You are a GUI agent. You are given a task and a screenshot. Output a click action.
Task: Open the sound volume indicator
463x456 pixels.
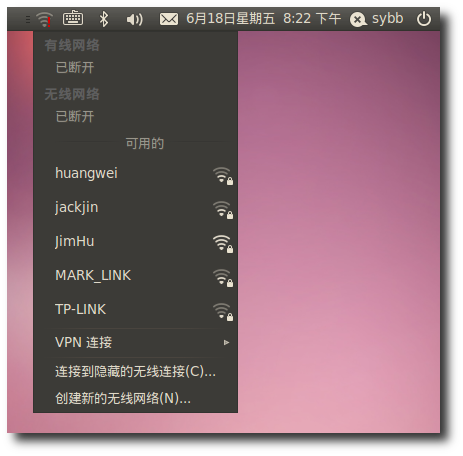pyautogui.click(x=135, y=19)
